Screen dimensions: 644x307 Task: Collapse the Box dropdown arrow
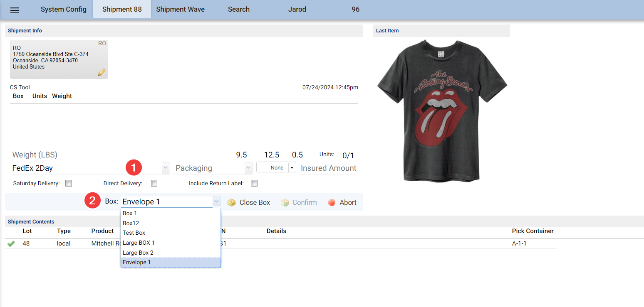click(216, 201)
